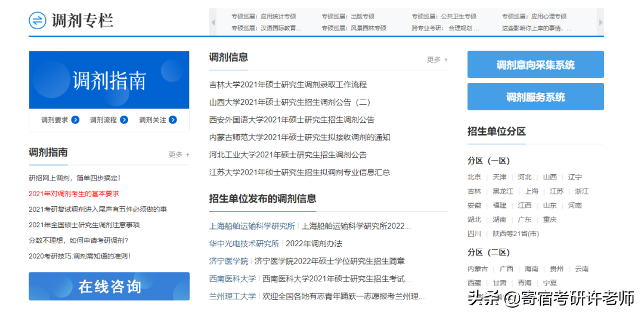Screen dimensions: 644x316
Task: Select 辽宁 region link
Action: click(x=575, y=177)
